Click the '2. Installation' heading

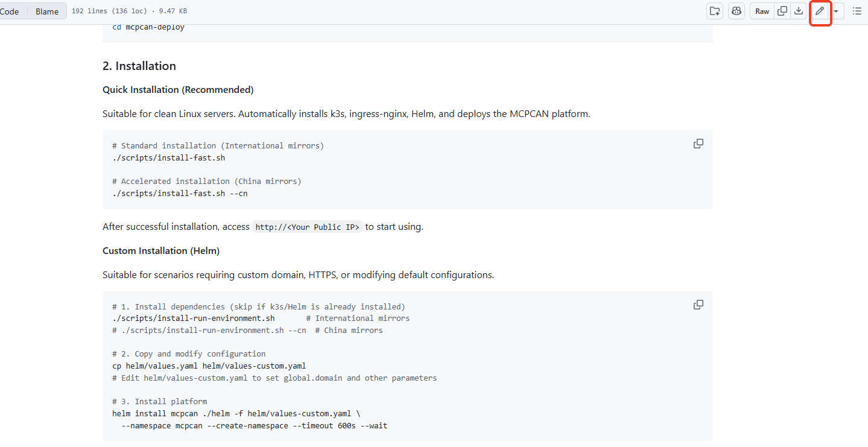(x=139, y=66)
